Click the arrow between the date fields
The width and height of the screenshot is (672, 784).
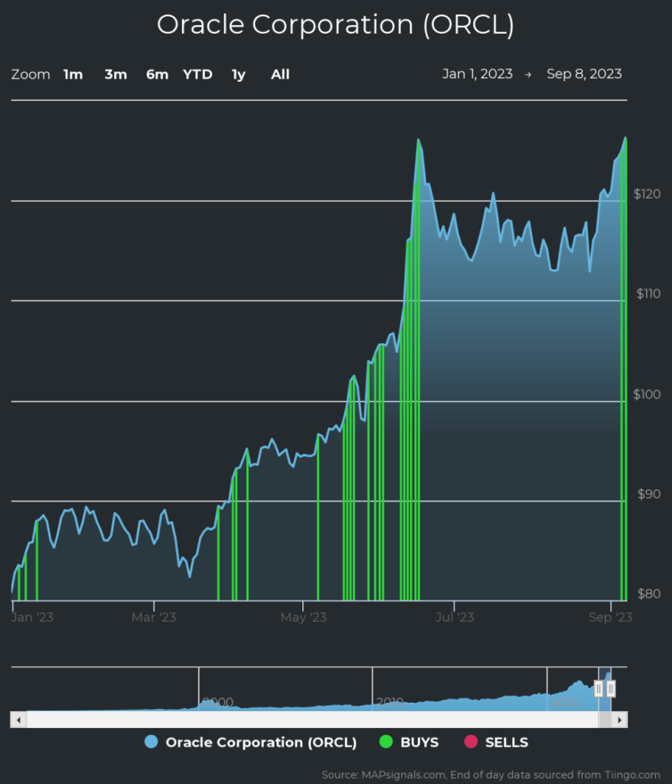pos(527,74)
